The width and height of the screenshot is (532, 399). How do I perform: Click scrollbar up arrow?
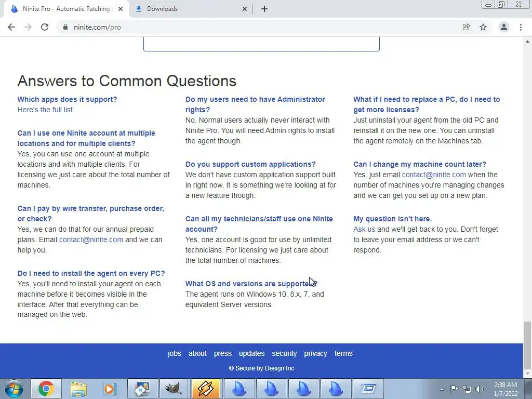[527, 42]
